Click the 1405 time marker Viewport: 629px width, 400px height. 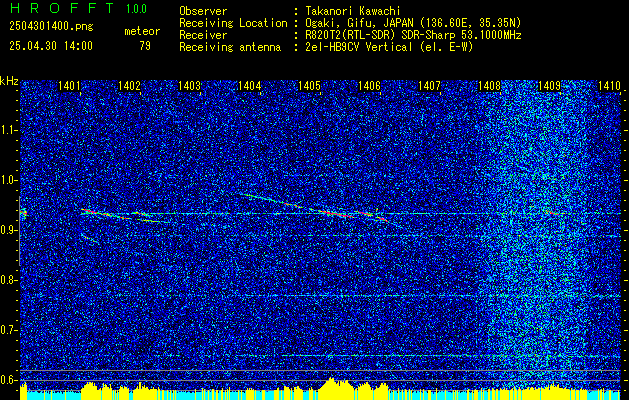point(309,85)
